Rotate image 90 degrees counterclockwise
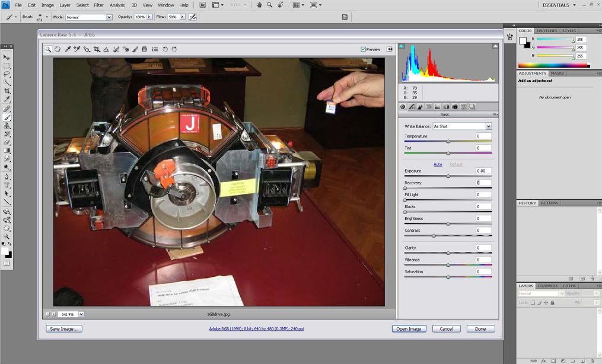Image resolution: width=602 pixels, height=364 pixels. click(165, 49)
